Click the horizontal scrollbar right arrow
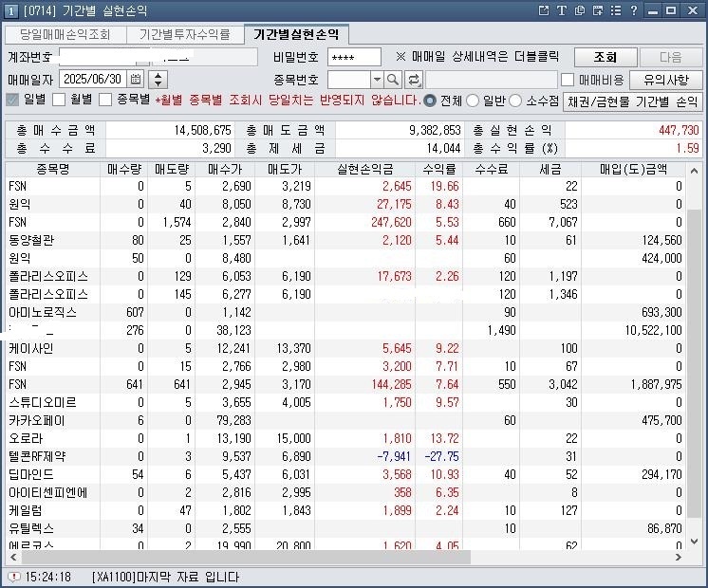Viewport: 708px width, 588px height. click(x=679, y=557)
